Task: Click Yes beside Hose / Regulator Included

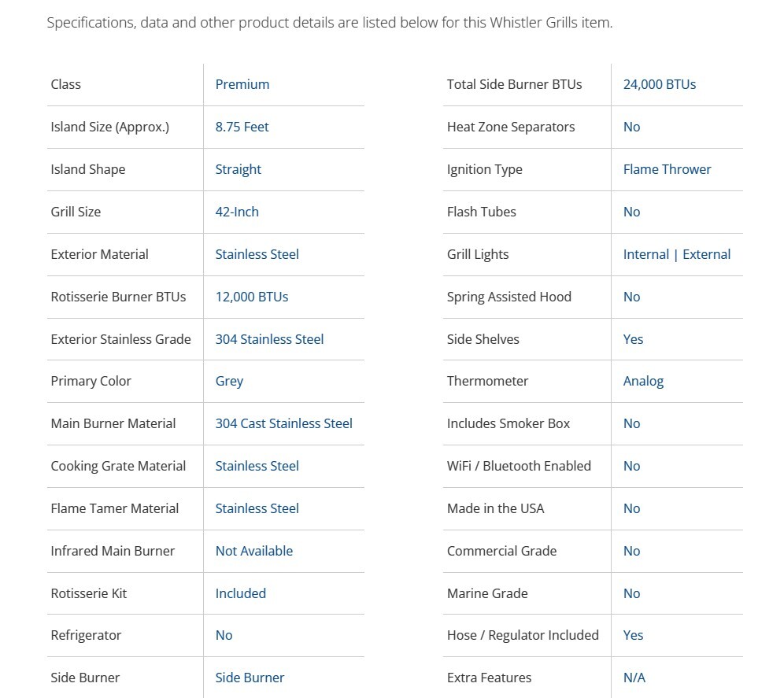Action: 633,635
